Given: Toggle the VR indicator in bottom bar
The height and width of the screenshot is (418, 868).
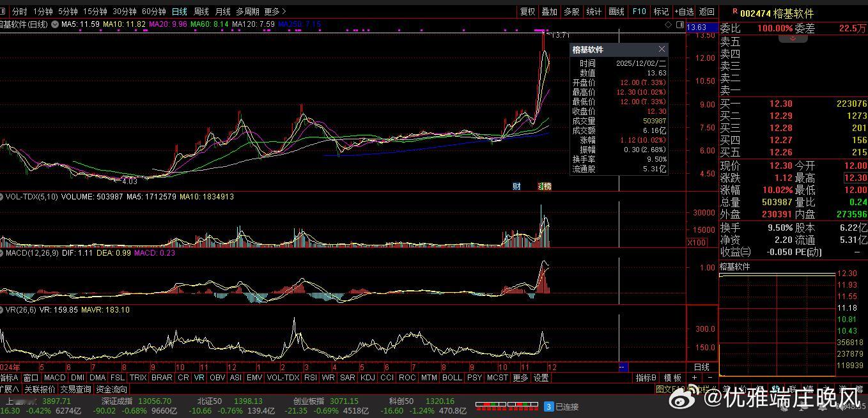Looking at the screenshot, I should point(199,378).
